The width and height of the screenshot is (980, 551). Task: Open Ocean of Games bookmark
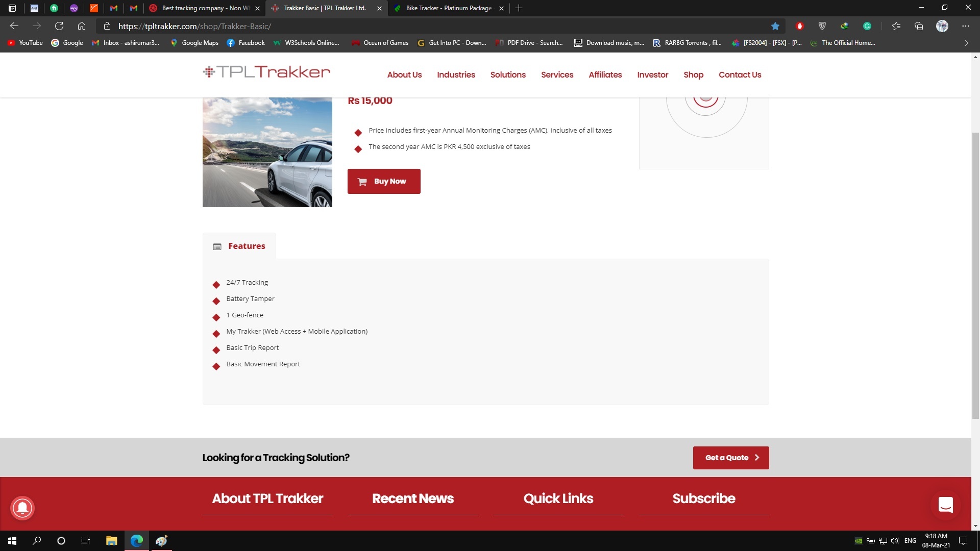[x=380, y=43]
